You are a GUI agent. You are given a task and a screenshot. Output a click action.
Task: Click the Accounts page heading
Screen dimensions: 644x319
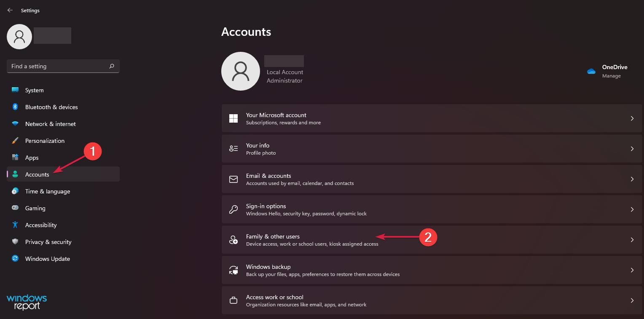coord(246,32)
